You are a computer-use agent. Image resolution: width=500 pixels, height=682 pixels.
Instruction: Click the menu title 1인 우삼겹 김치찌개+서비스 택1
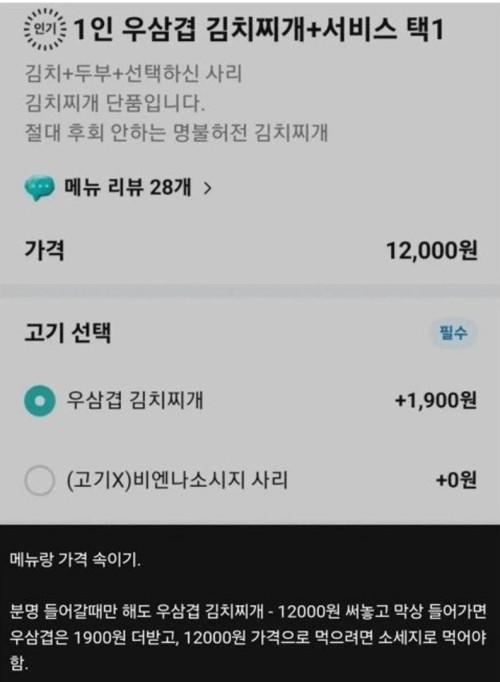[x=259, y=30]
